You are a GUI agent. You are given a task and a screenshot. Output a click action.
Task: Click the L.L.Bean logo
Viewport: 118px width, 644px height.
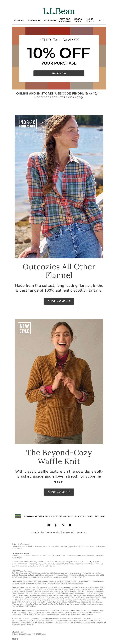[59, 11]
